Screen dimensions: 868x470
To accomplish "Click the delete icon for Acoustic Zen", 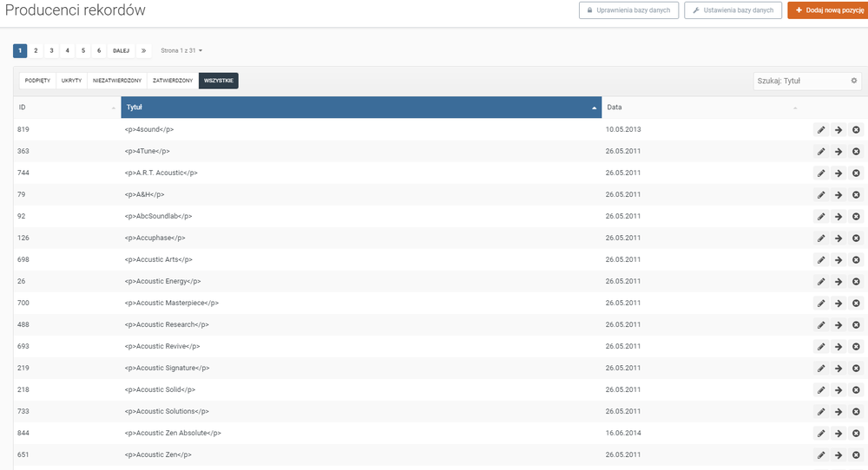I will coord(856,454).
